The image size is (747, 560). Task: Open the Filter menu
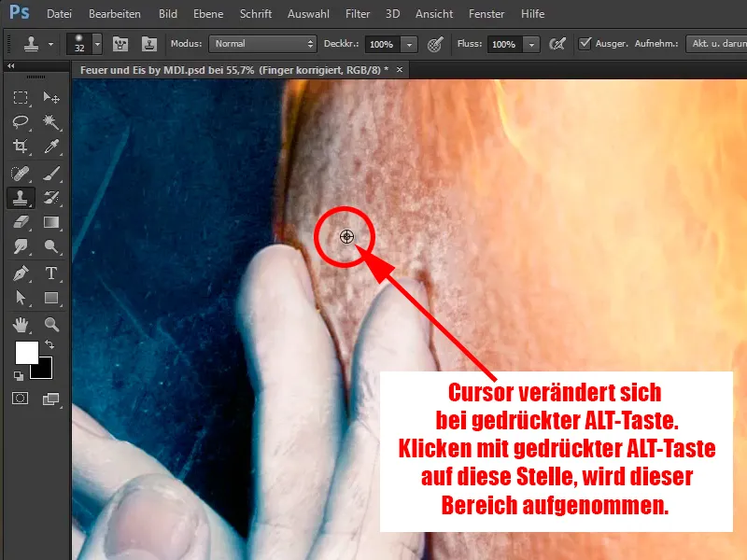358,14
